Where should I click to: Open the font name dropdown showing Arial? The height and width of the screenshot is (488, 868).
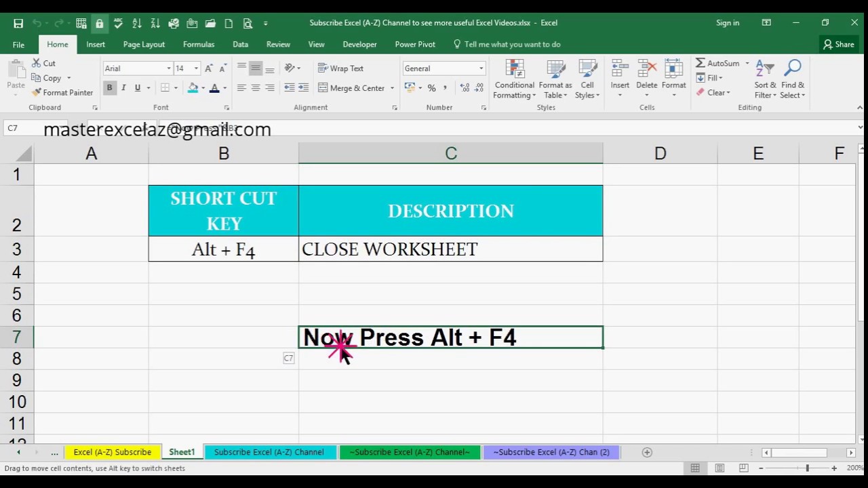tap(168, 68)
